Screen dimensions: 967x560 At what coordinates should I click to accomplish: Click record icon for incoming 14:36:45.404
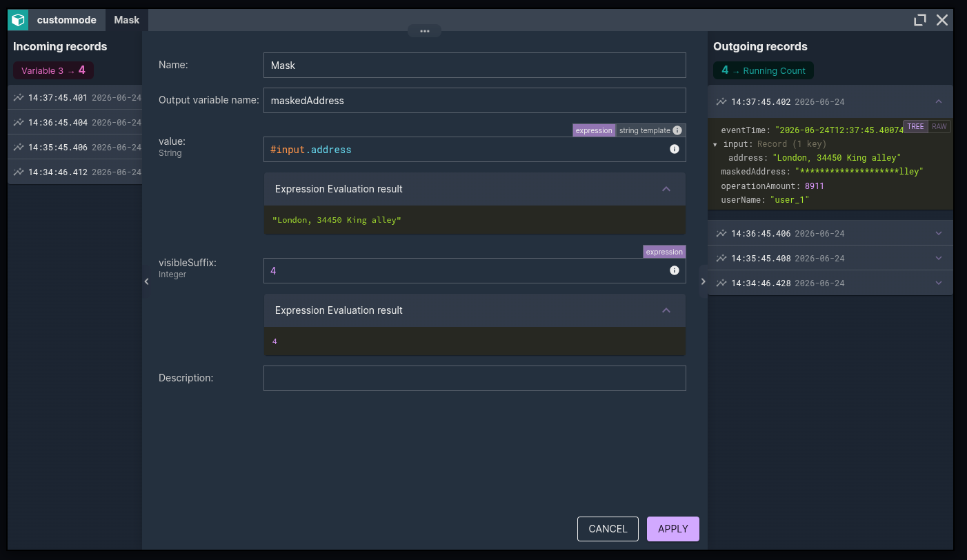(19, 122)
